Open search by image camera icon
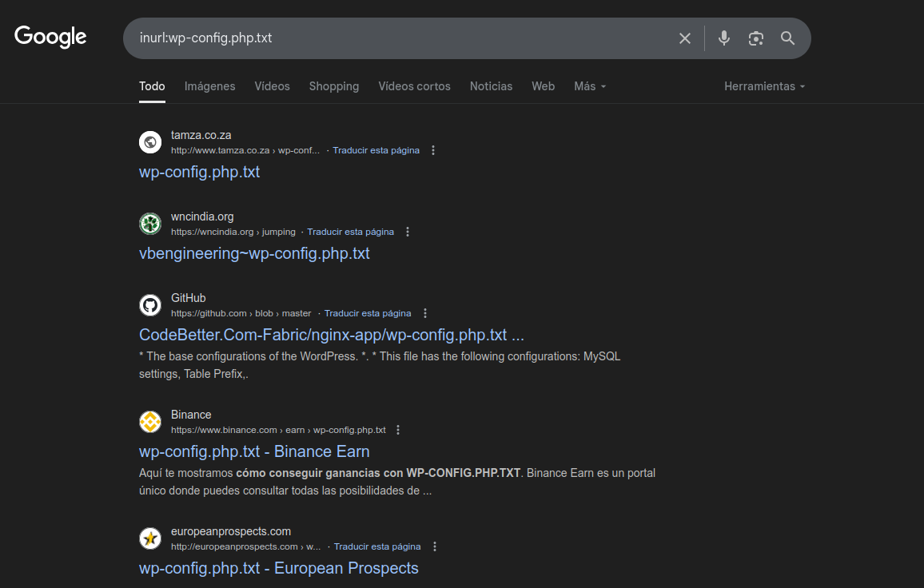This screenshot has width=924, height=588. [x=756, y=38]
